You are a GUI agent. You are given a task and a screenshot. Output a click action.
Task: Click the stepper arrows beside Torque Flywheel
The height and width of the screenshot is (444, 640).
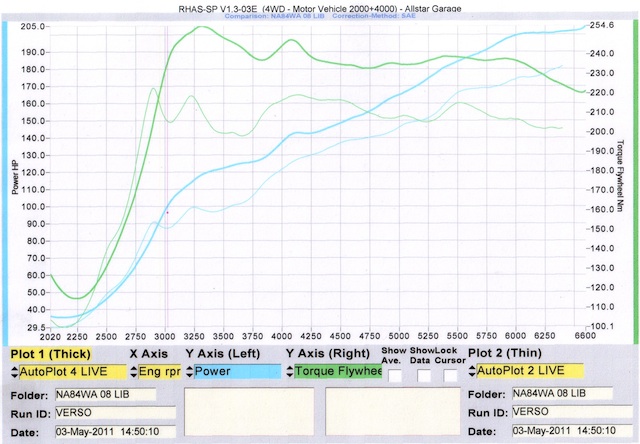290,371
